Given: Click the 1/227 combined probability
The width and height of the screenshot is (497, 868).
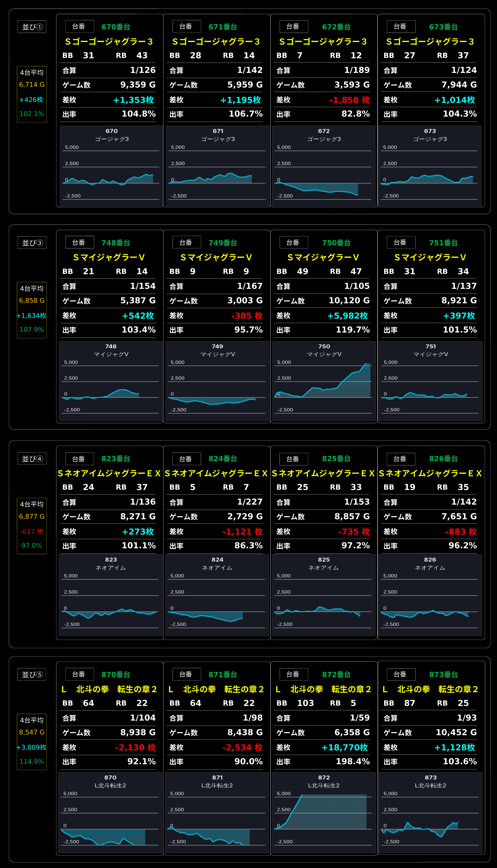Looking at the screenshot, I should [250, 502].
